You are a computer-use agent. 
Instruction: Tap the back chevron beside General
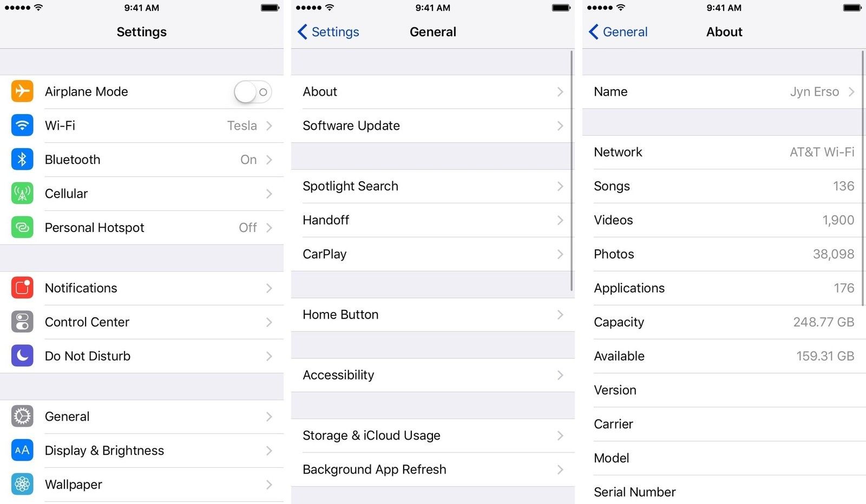[x=594, y=32]
